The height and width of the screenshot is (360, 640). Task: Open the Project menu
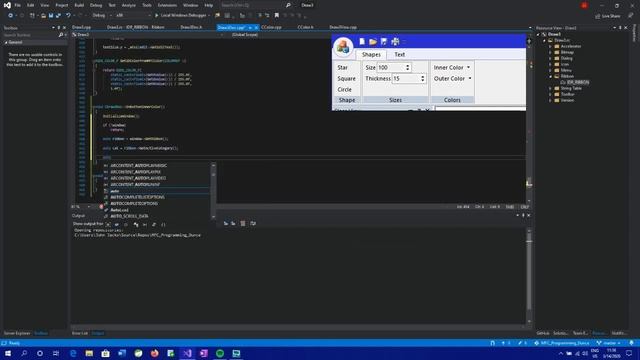[x=62, y=5]
